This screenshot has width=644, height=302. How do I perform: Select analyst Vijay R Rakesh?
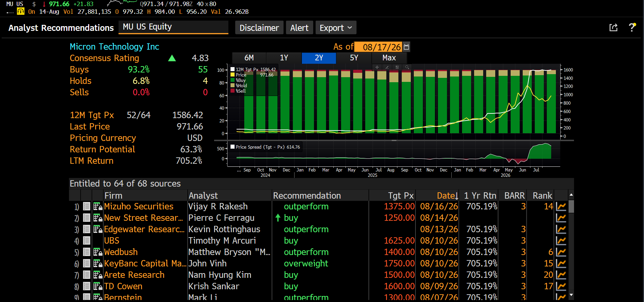click(x=218, y=206)
